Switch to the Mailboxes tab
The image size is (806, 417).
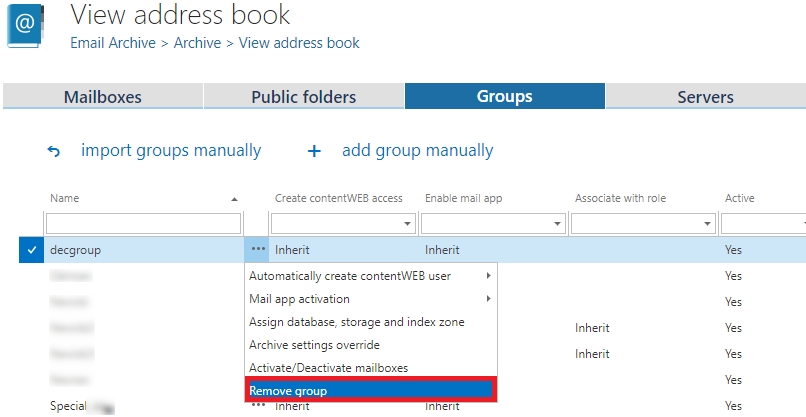pyautogui.click(x=102, y=97)
